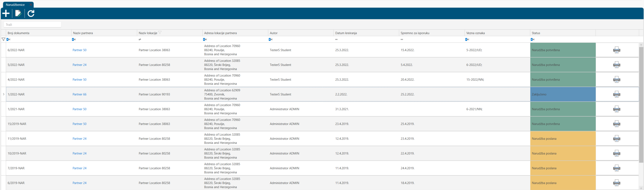Screen dimensions: 644x190
Task: Open Partner 24 link in row 5/2022-NAR
Action: [x=80, y=65]
